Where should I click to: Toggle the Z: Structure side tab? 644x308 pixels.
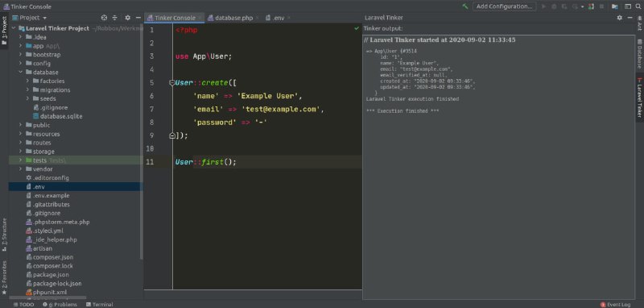click(4, 235)
